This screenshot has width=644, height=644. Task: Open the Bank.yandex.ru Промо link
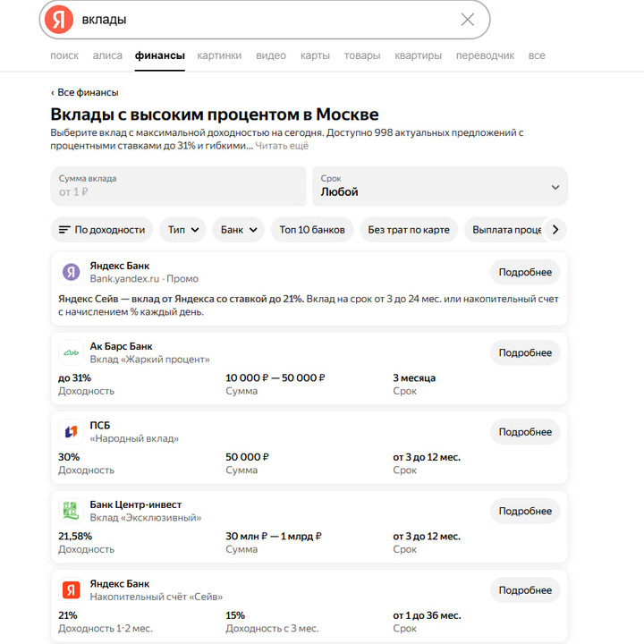[x=144, y=279]
